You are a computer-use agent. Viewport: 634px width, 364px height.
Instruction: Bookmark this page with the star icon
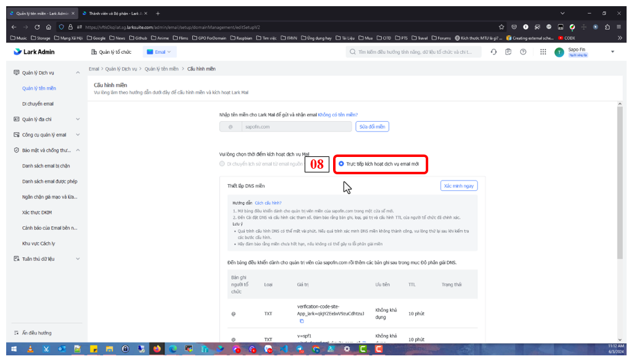coord(501,27)
